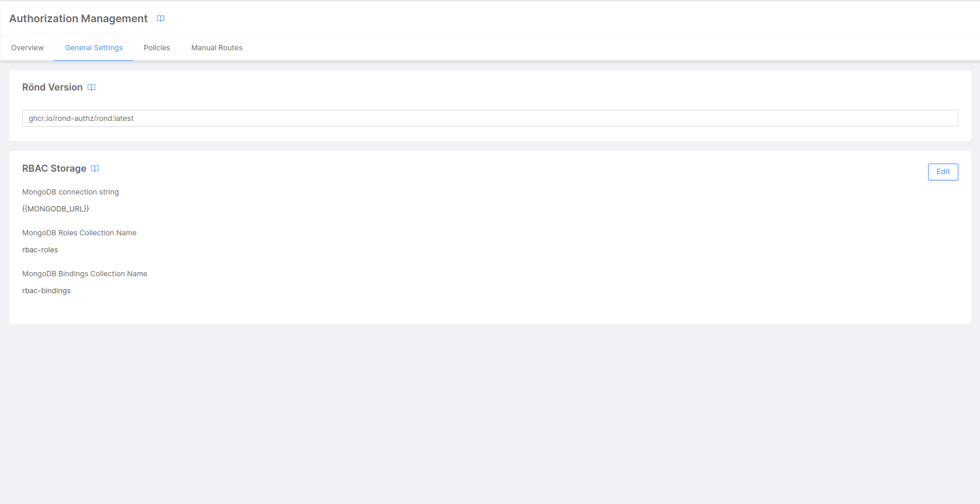Go to the Policies tab
Image resolution: width=980 pixels, height=504 pixels.
(157, 48)
